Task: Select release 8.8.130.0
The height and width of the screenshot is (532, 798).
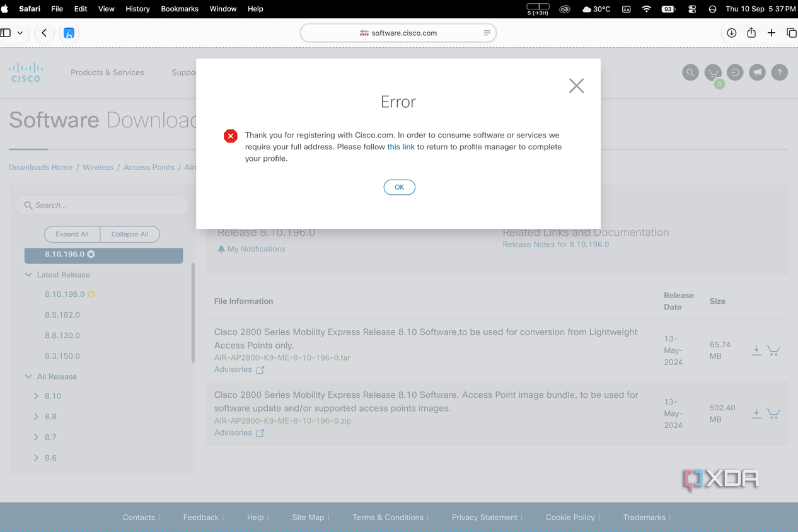Action: (62, 335)
